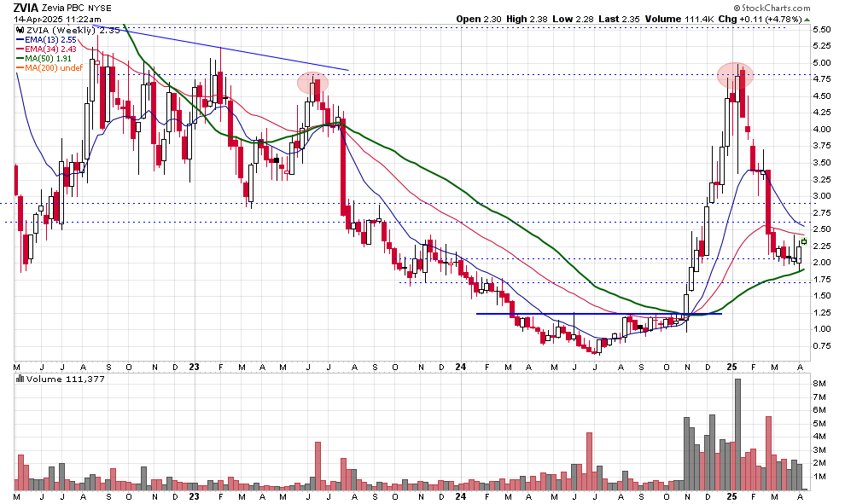Image resolution: width=845 pixels, height=504 pixels.
Task: Click the thick blue horizontal line at 1.25
Action: pos(597,314)
